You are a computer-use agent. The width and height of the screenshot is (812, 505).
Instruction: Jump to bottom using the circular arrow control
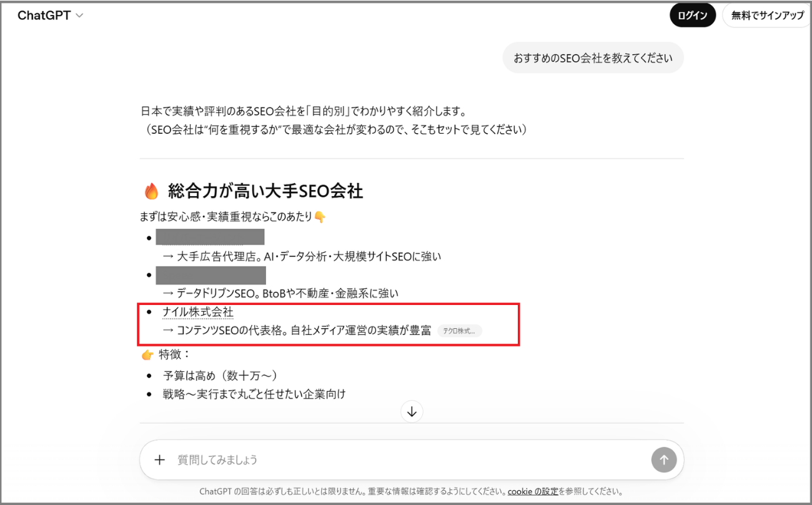411,411
